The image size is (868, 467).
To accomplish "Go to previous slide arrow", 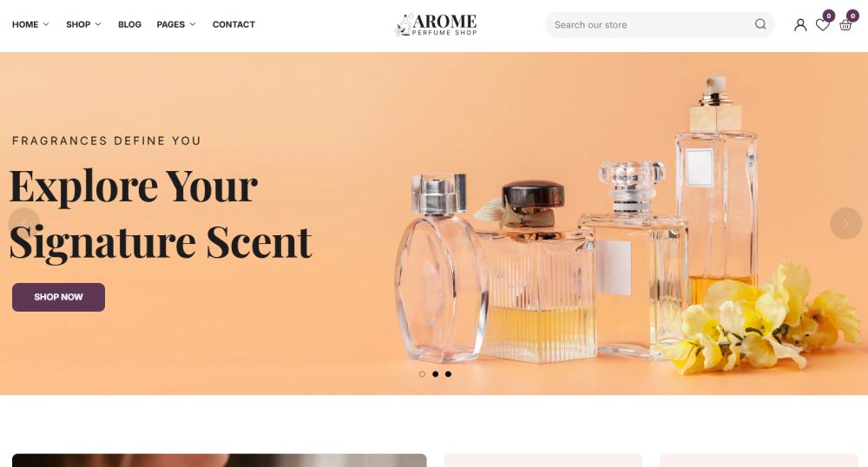I will pyautogui.click(x=24, y=224).
